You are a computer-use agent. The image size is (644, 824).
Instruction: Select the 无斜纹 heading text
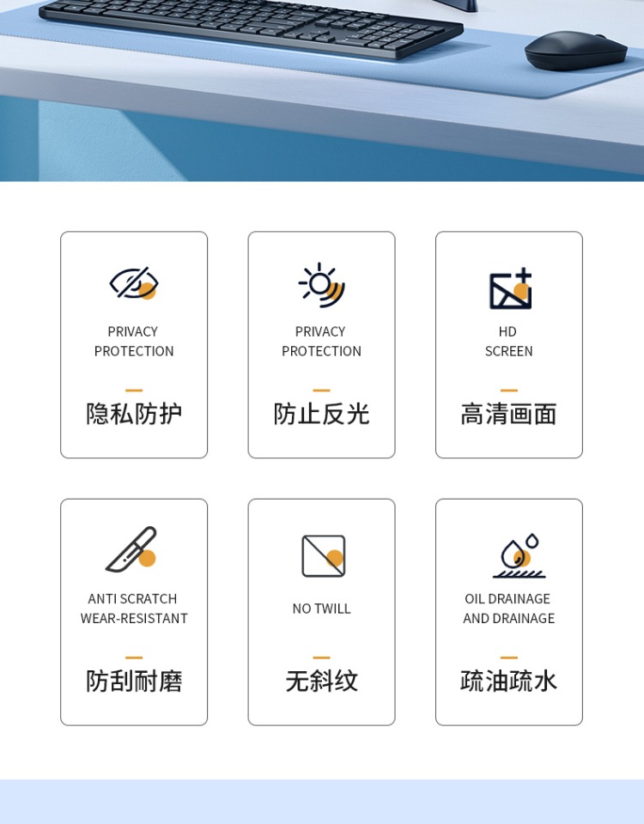point(321,681)
